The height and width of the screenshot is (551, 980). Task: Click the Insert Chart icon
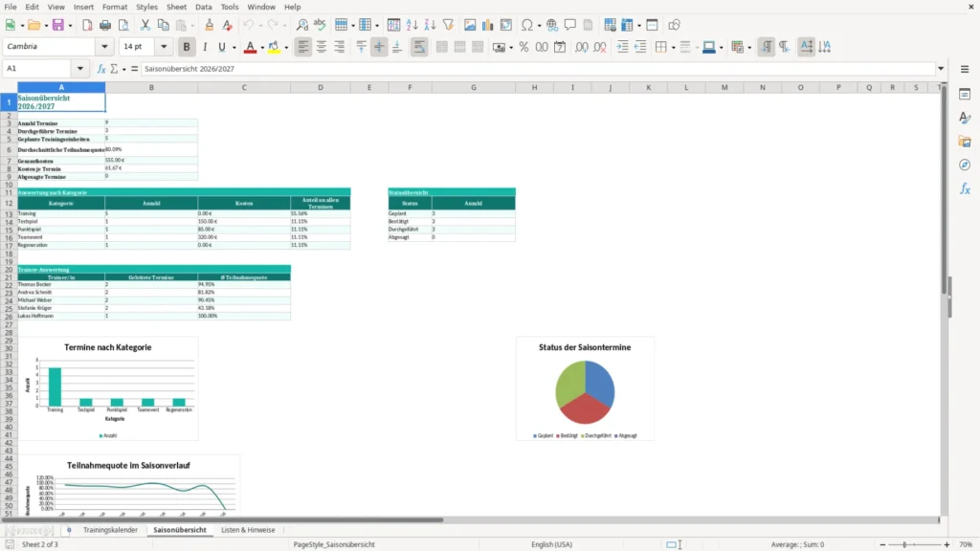487,25
